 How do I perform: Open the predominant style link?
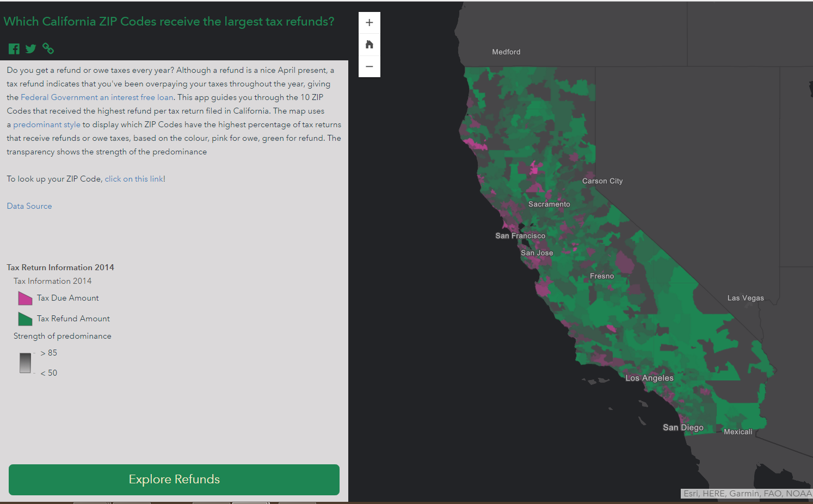coord(47,125)
